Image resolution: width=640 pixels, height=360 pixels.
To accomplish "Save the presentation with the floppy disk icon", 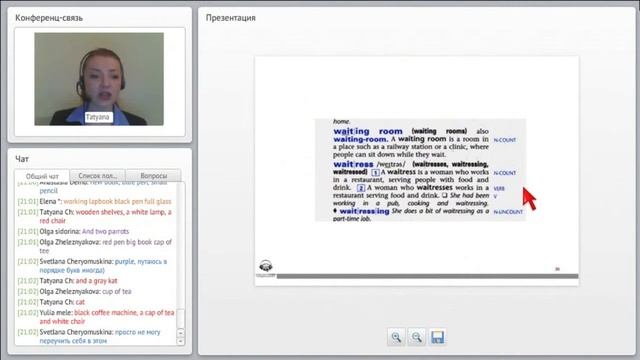I will click(437, 337).
